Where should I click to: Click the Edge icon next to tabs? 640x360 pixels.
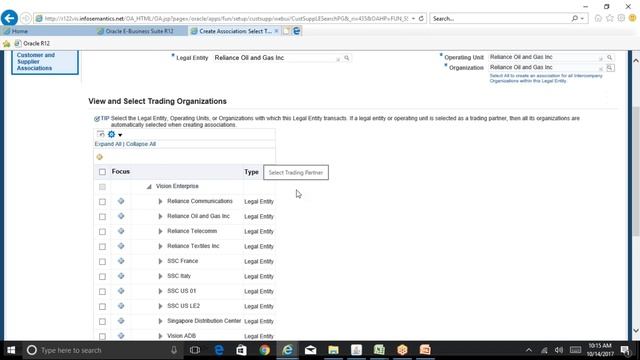pyautogui.click(x=297, y=31)
